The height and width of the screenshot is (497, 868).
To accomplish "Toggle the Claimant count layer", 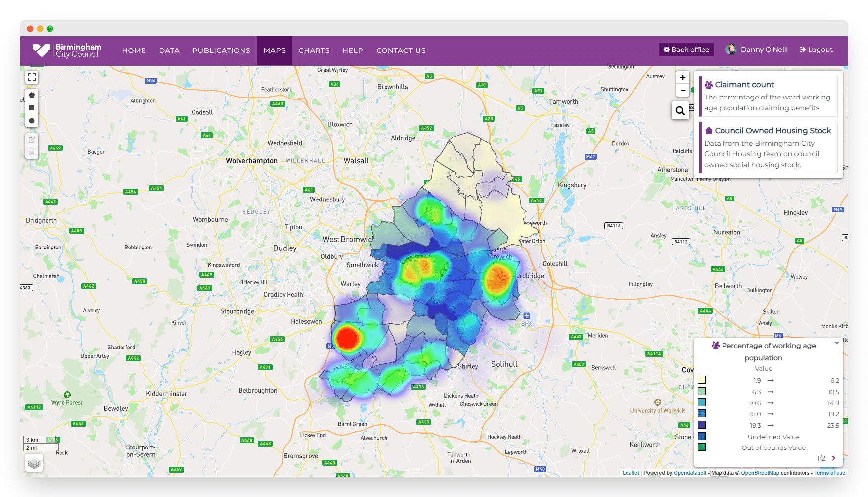I will tap(744, 85).
